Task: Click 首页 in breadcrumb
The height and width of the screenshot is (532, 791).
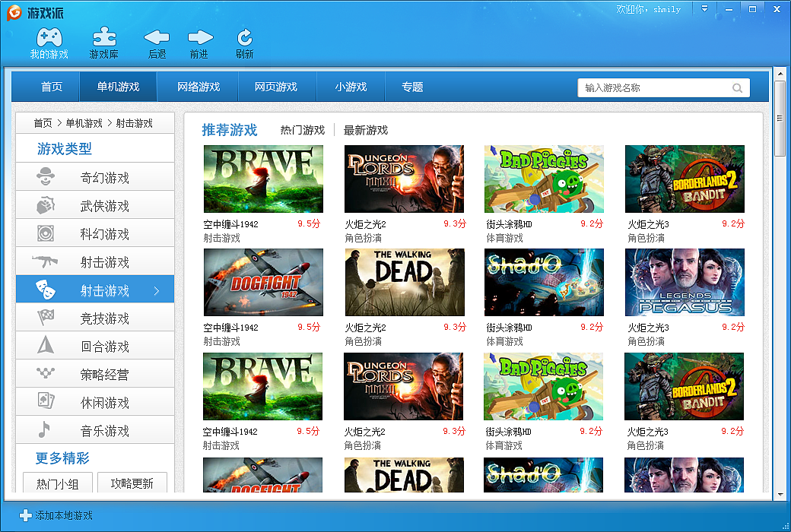Action: click(x=43, y=123)
